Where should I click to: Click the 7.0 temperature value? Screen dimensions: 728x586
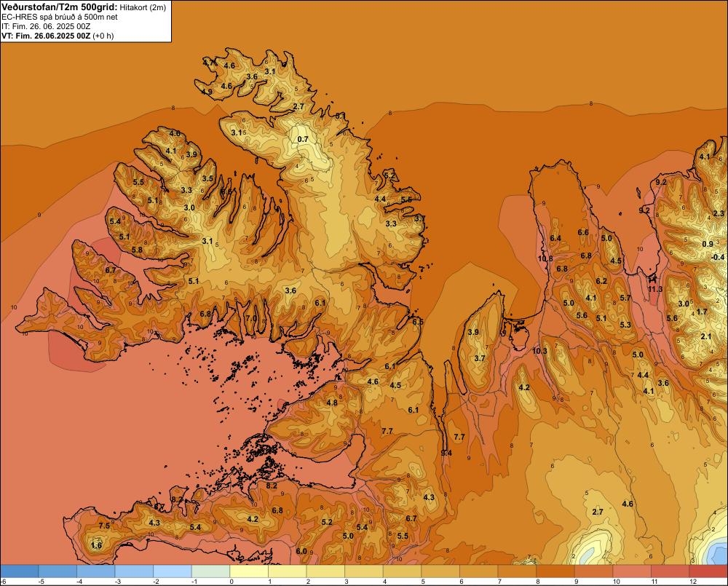[250, 319]
